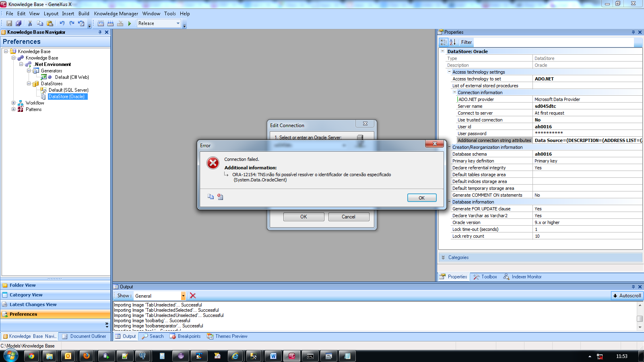Switch to the Themes Preview tab

227,336
